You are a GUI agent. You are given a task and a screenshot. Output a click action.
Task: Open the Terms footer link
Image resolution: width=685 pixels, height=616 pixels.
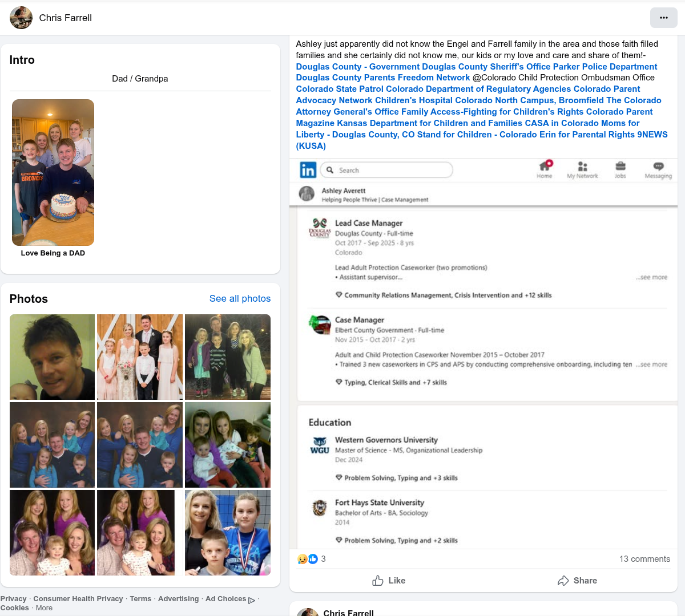140,599
